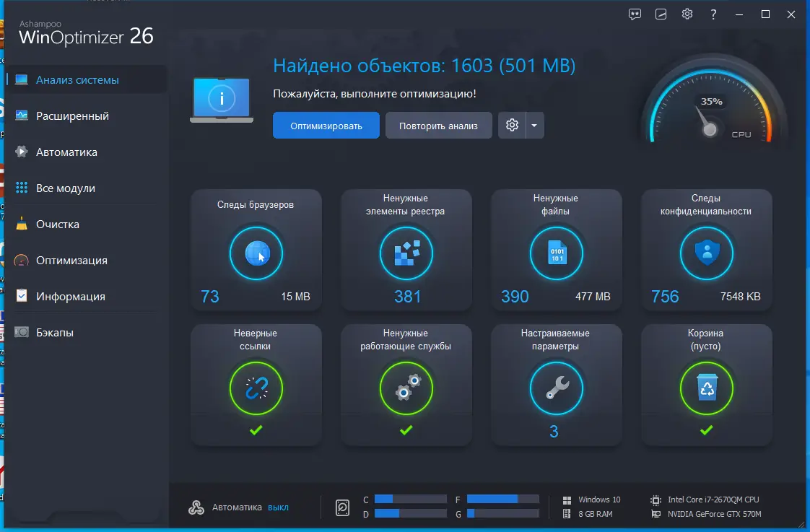
Task: Click the hard disk icon in status bar
Action: [342, 507]
